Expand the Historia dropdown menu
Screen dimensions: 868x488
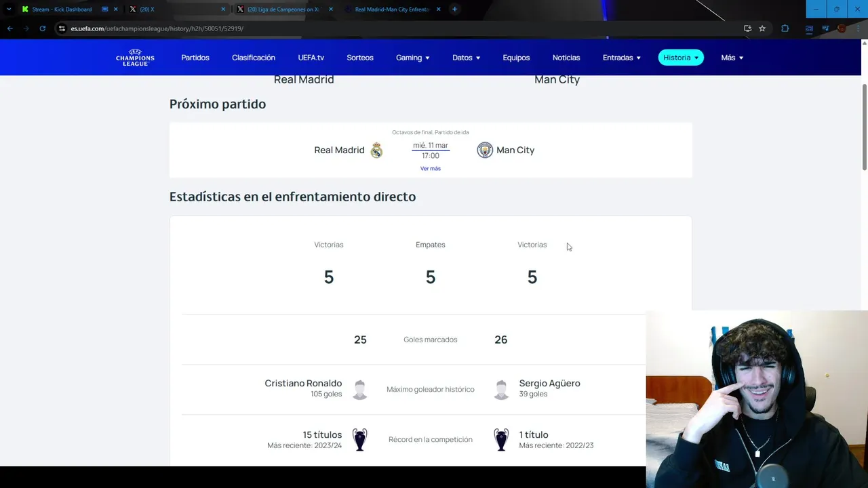(x=681, y=58)
